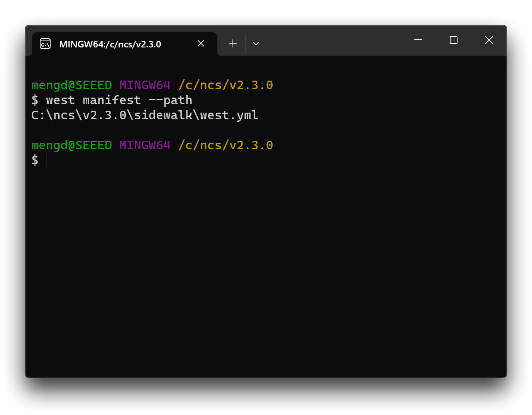Click the terminal icon in the tab
Screen dimensions: 532x415
pyautogui.click(x=45, y=44)
